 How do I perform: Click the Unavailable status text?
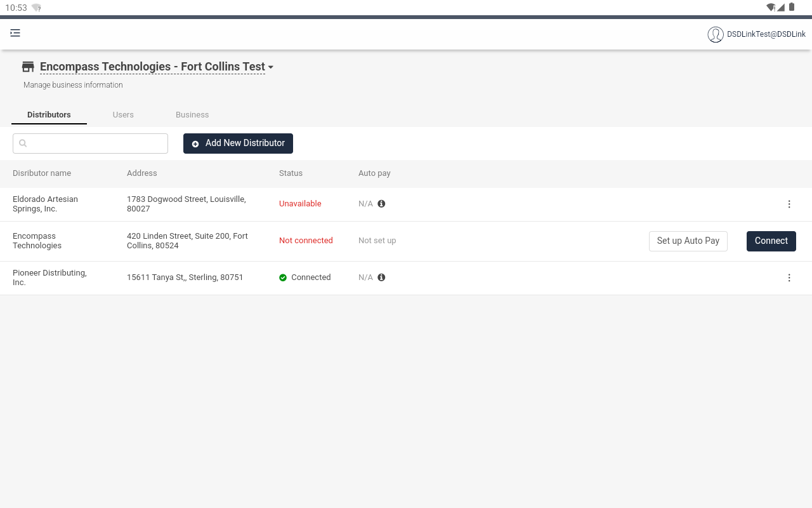coord(300,204)
